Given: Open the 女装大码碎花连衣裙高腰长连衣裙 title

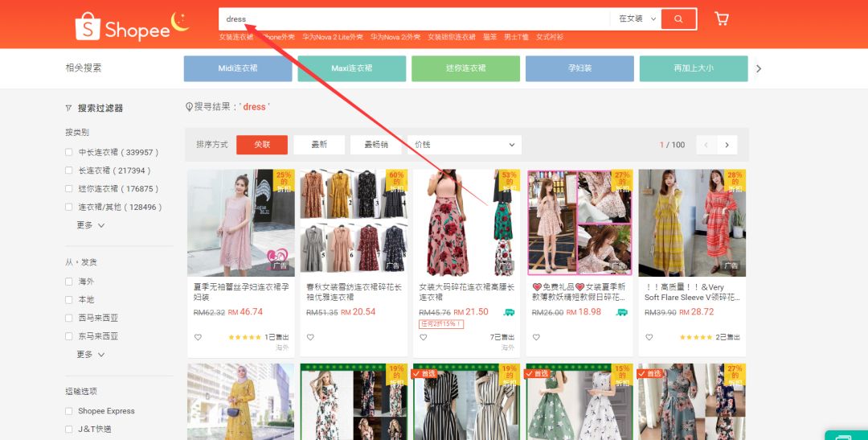Looking at the screenshot, I should [x=467, y=292].
